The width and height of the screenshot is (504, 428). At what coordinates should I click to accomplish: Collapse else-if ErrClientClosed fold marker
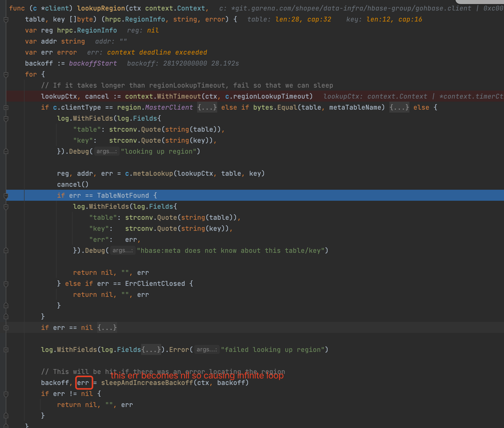(6, 284)
